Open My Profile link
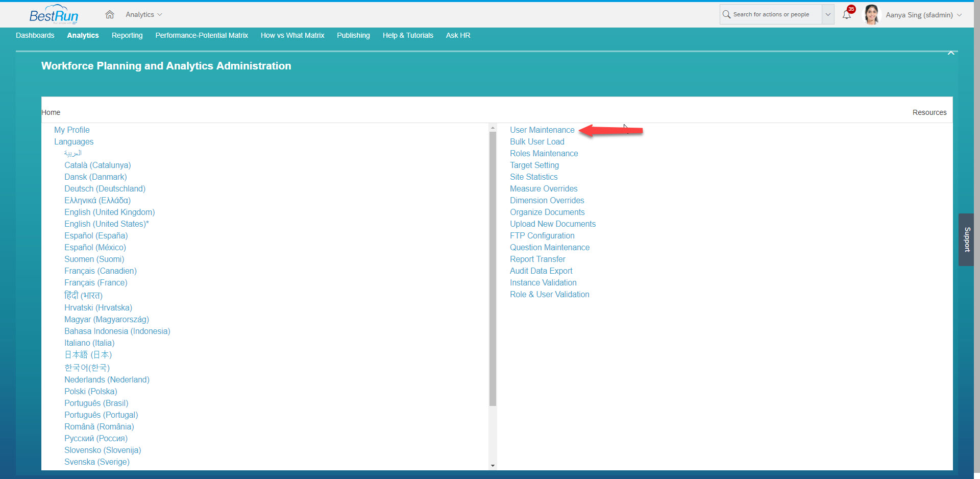Image resolution: width=980 pixels, height=479 pixels. click(x=72, y=130)
